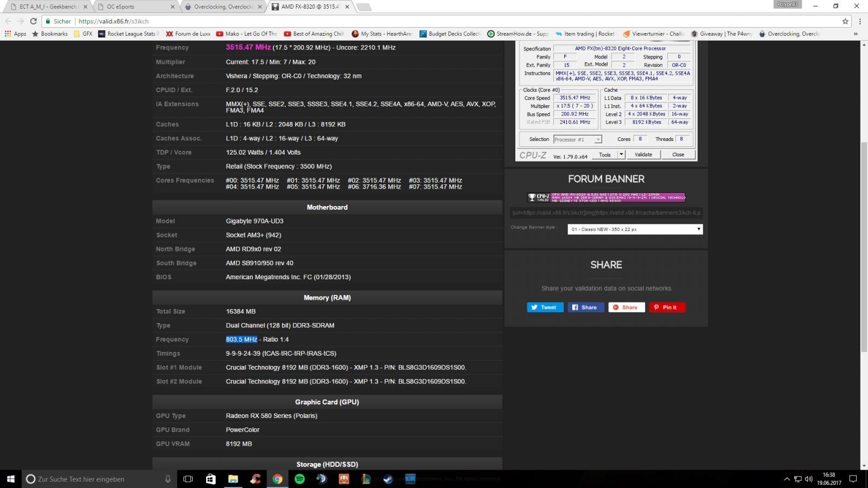Open the Processor #1 selection dropdown
This screenshot has height=488, width=868.
577,139
